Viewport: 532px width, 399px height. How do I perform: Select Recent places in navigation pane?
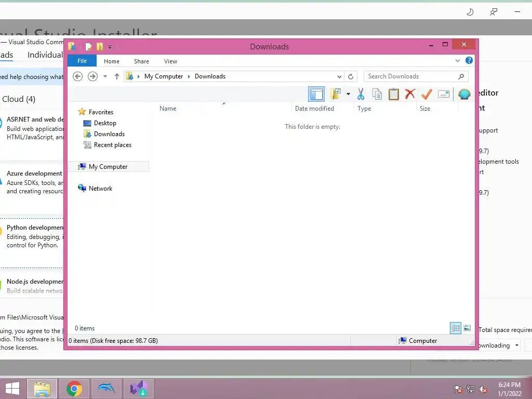click(107, 145)
